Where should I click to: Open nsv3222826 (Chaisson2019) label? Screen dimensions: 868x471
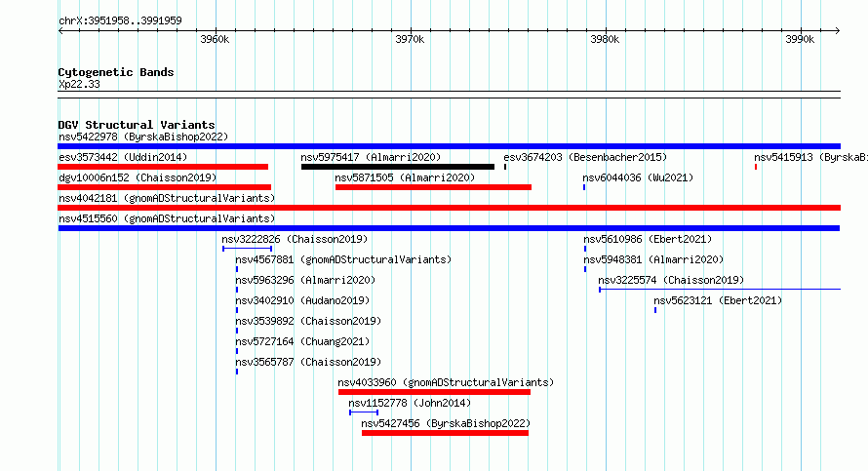click(295, 239)
